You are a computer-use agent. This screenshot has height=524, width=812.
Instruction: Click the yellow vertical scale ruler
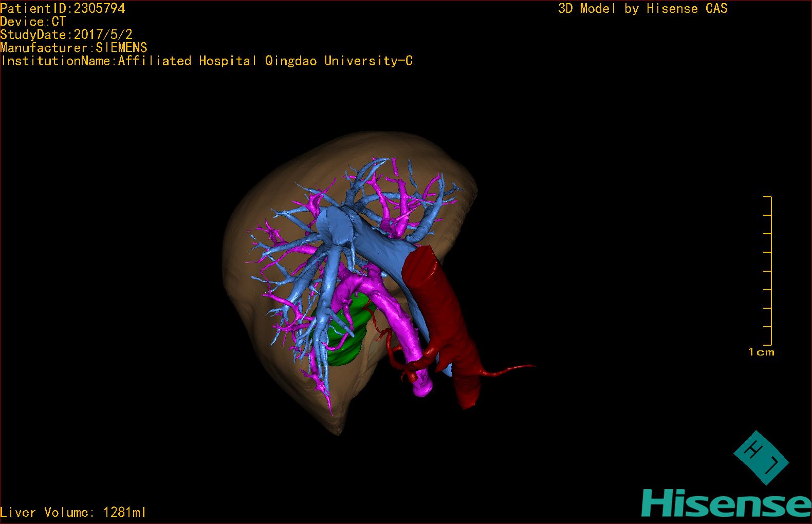point(768,271)
